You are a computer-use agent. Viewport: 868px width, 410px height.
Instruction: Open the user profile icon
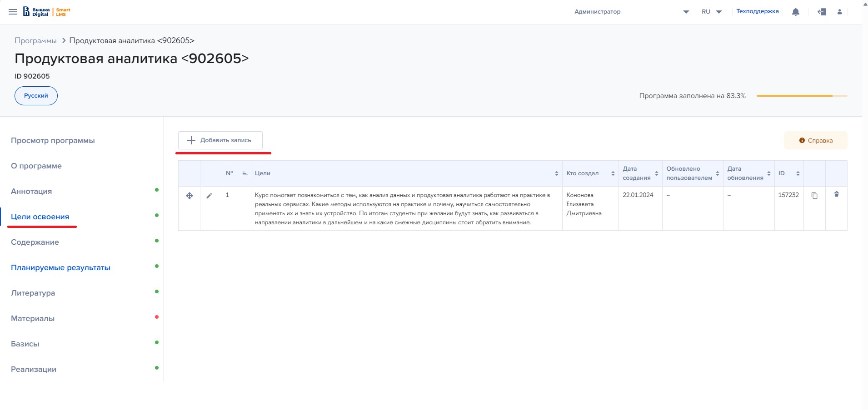tap(839, 12)
